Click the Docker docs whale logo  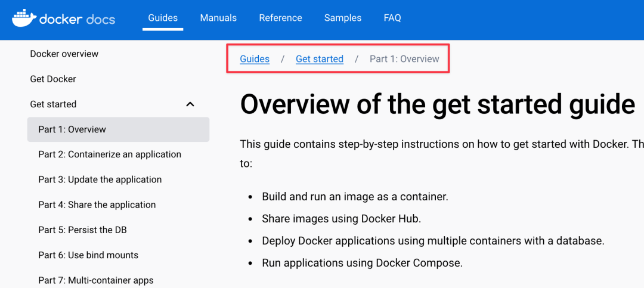[x=63, y=18]
